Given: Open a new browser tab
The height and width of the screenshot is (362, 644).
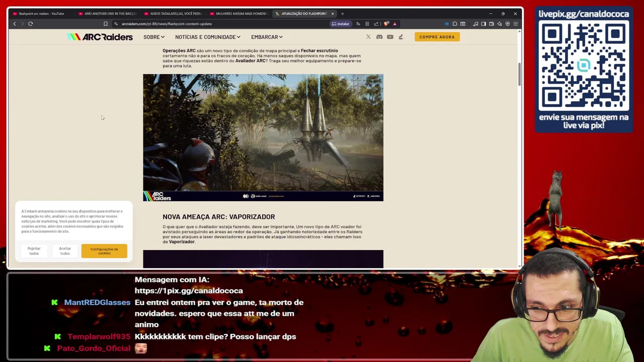Looking at the screenshot, I should [x=343, y=14].
